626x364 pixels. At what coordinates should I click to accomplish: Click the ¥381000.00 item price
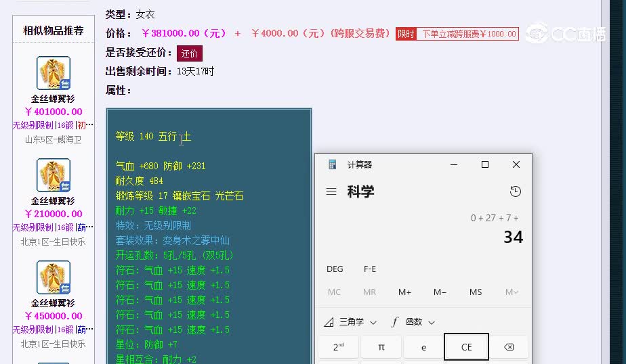pyautogui.click(x=184, y=33)
